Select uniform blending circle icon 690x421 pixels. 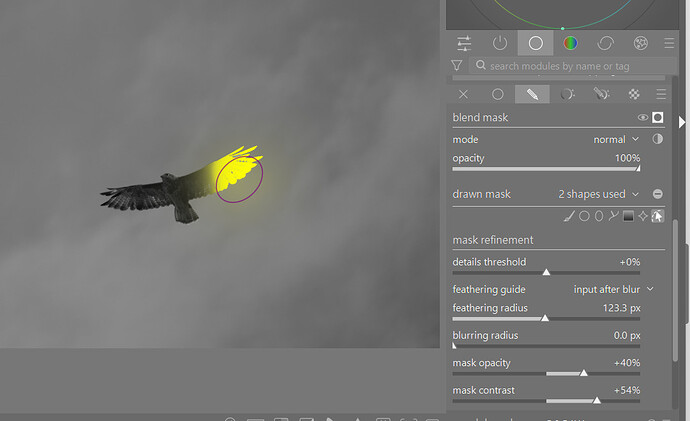point(498,94)
